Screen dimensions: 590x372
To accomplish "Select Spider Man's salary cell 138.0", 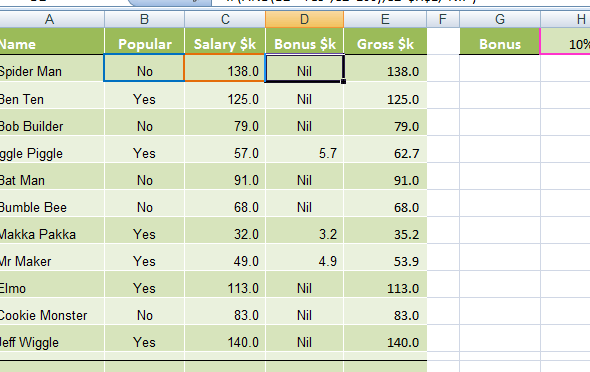I will click(225, 68).
